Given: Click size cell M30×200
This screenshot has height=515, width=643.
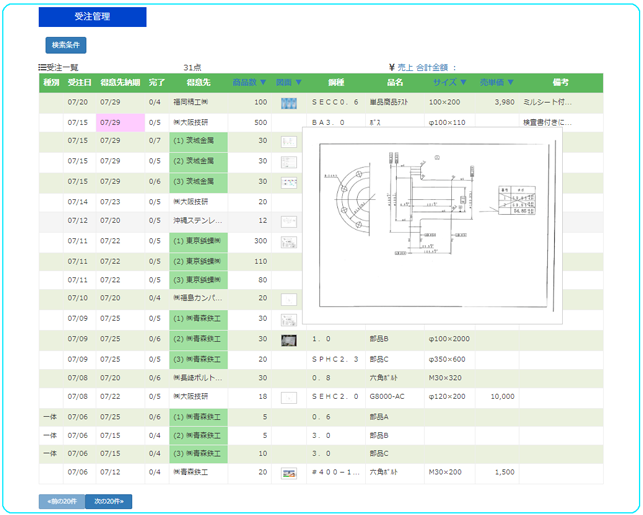Looking at the screenshot, I should click(x=449, y=473).
